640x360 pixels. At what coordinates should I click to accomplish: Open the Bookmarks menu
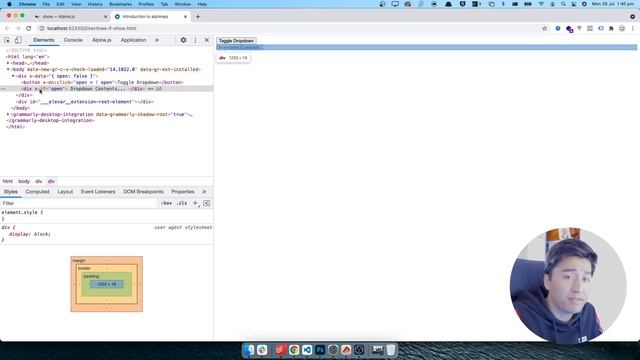pyautogui.click(x=120, y=4)
